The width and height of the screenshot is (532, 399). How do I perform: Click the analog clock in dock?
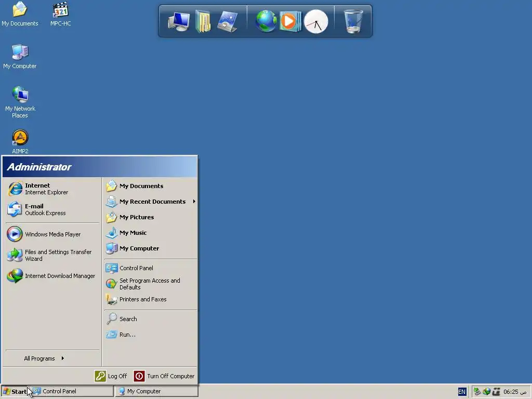click(316, 22)
